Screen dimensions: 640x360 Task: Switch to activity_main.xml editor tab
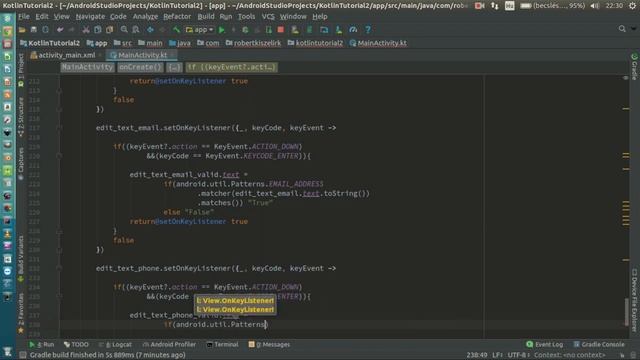pyautogui.click(x=65, y=55)
